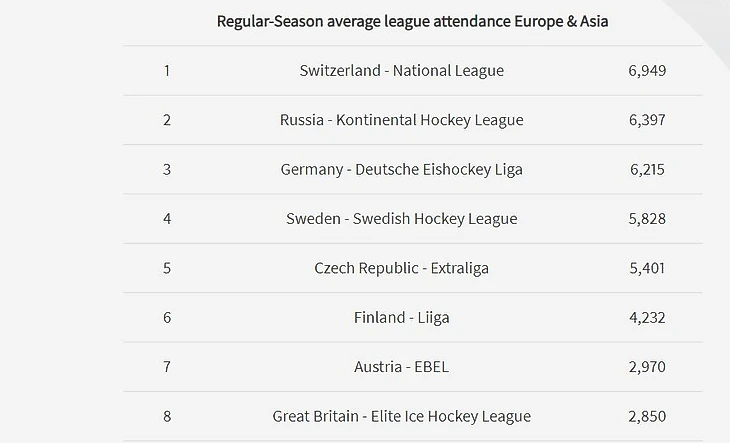Select the Austria - EBEL league name
The image size is (730, 443).
[401, 367]
